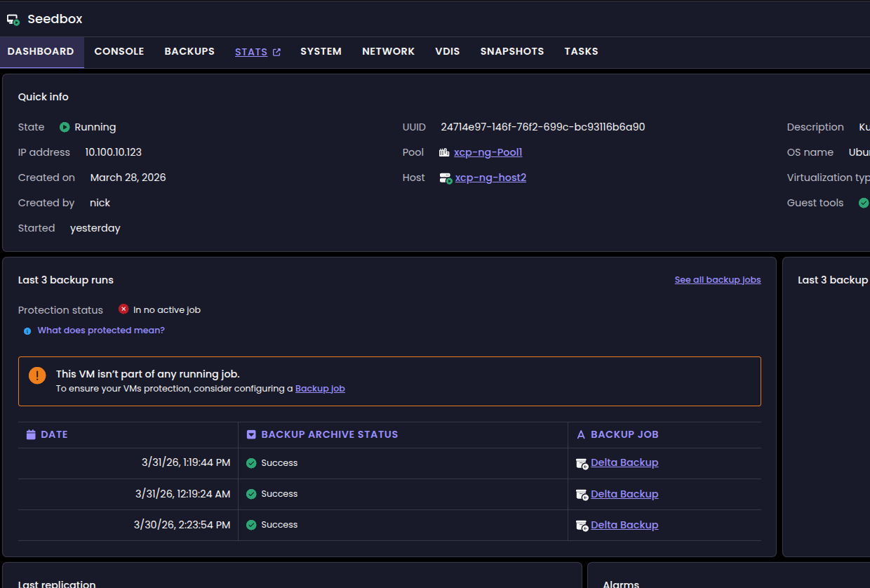Click the external link icon beside Stats
Screen dimensions: 870x588
pyautogui.click(x=276, y=52)
